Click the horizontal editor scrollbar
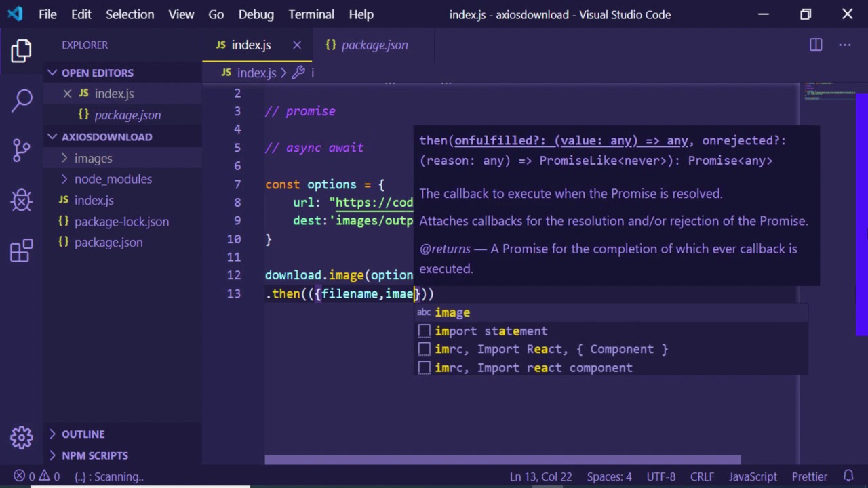868x488 pixels. click(502, 460)
